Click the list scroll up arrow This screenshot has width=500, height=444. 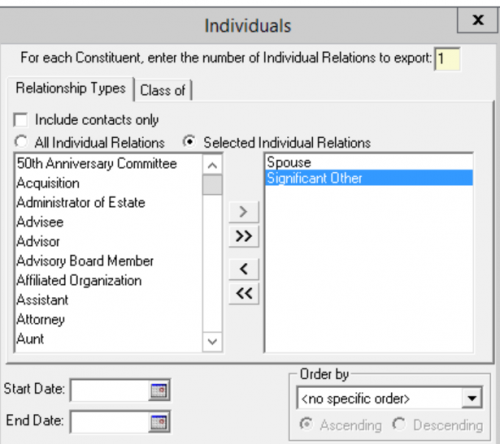(212, 165)
